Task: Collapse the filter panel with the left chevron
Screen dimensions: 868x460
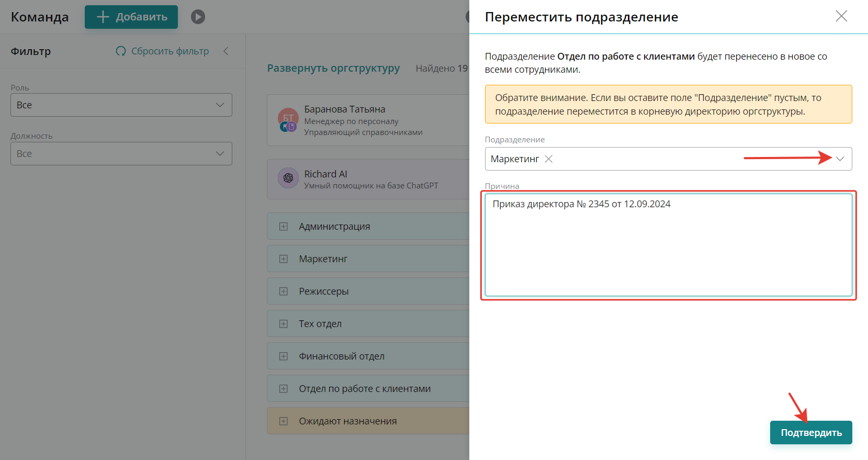Action: 226,51
